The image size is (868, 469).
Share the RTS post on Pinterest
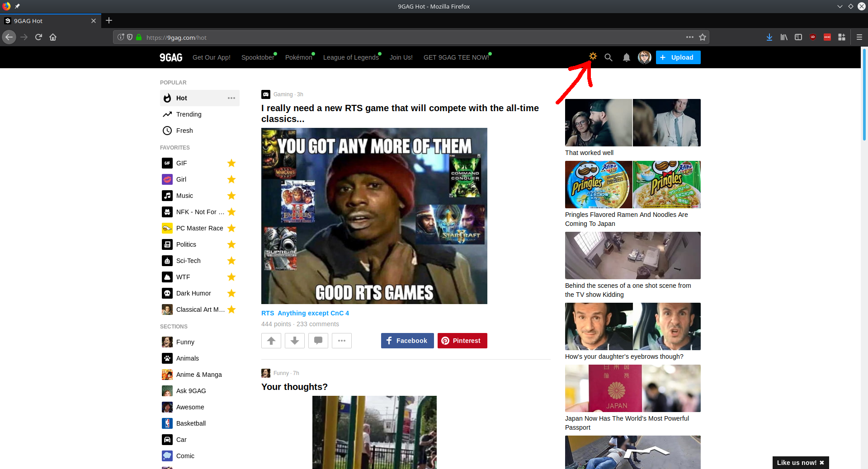tap(462, 341)
